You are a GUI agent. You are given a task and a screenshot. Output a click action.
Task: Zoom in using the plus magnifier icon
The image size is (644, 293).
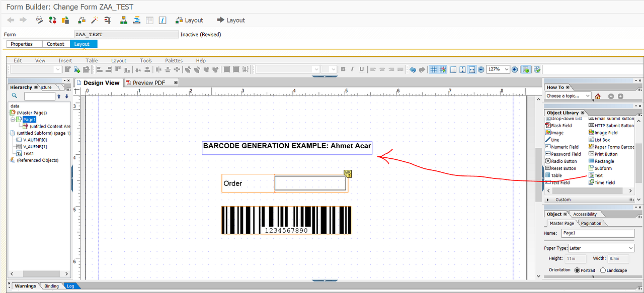tap(514, 69)
